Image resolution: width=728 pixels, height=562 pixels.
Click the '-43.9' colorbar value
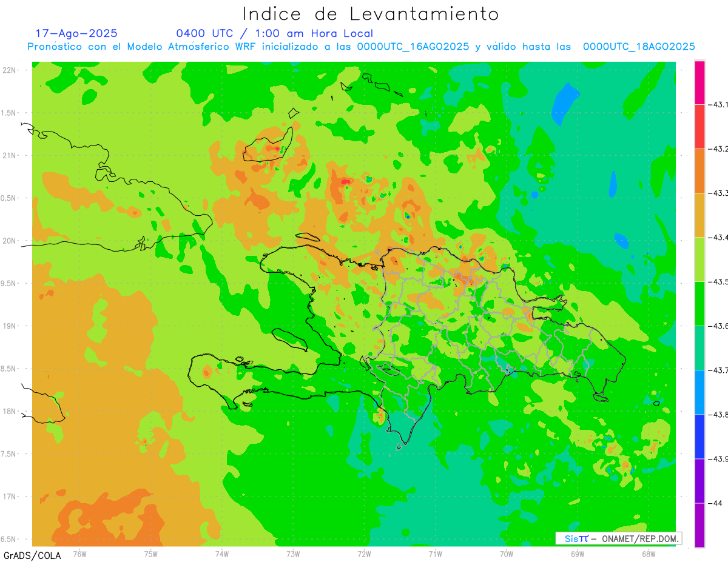(717, 459)
